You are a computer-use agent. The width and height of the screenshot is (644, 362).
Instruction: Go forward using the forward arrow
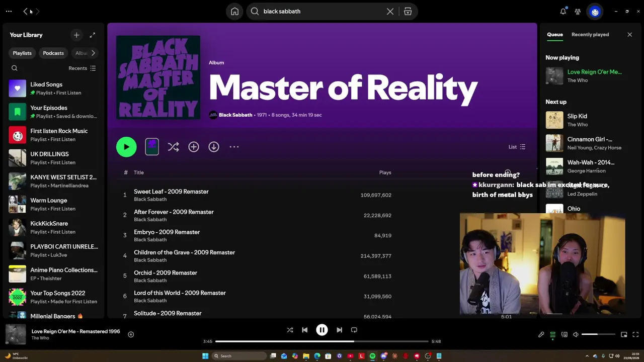tap(37, 11)
